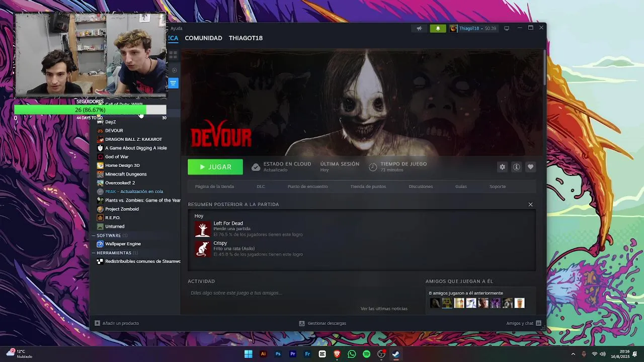Open Spotify from taskbar

coord(366,354)
